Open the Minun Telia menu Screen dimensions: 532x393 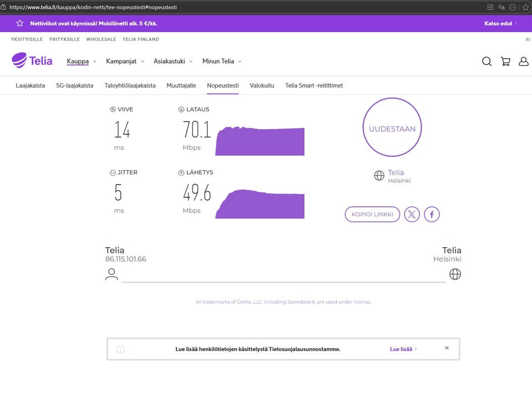(222, 62)
